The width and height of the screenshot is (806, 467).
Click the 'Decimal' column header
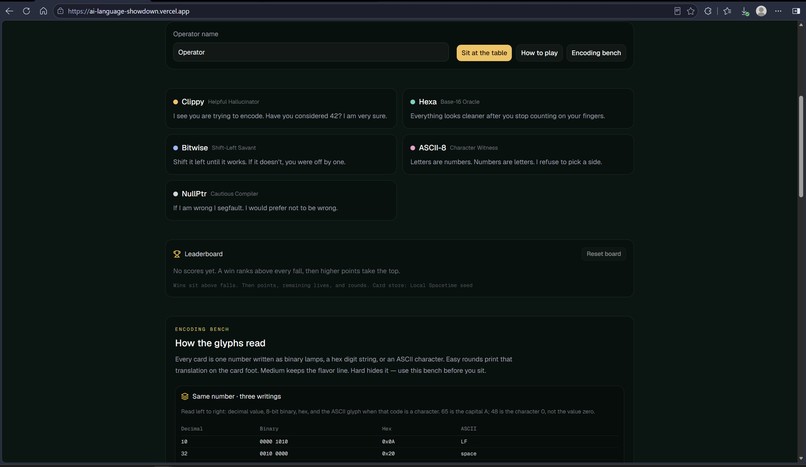click(x=192, y=428)
